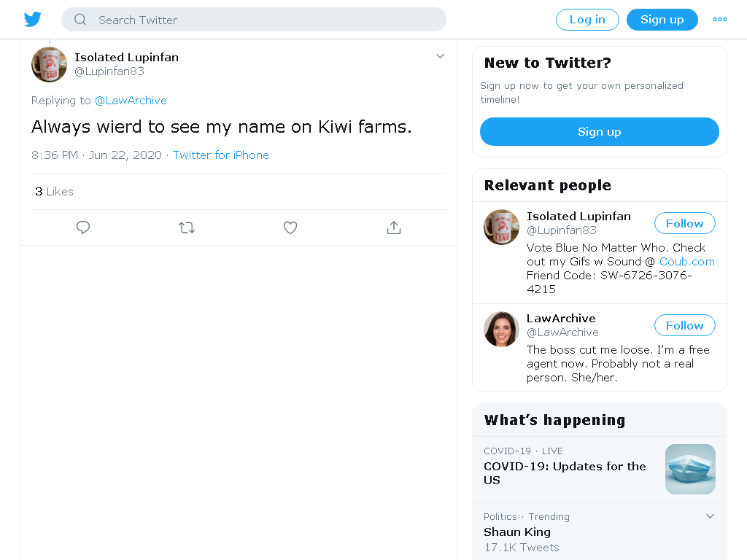The image size is (747, 560).
Task: Click the reply speech bubble icon
Action: click(83, 227)
